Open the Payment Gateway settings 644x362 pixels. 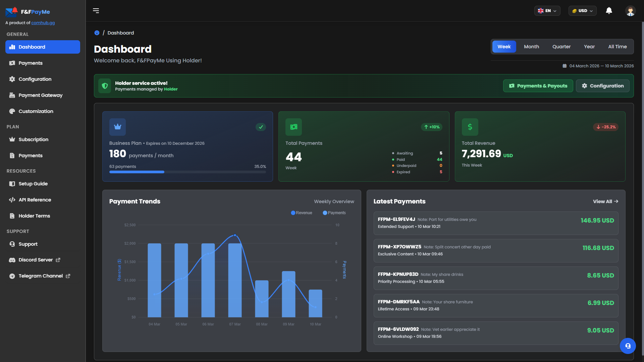(40, 95)
